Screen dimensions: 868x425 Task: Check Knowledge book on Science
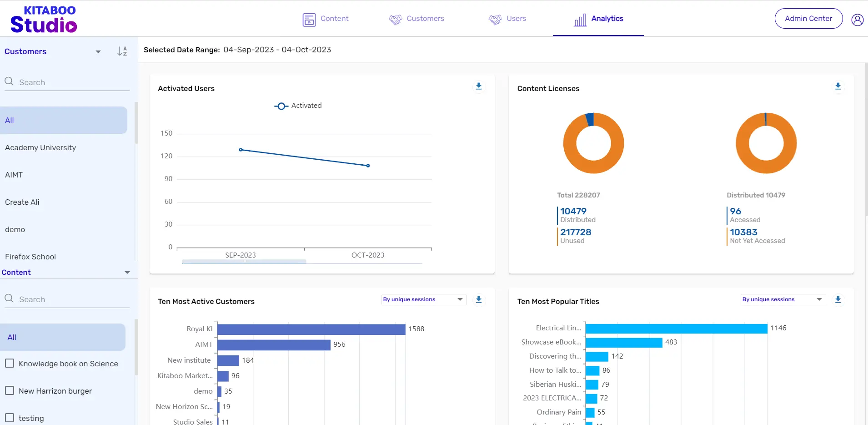point(10,363)
